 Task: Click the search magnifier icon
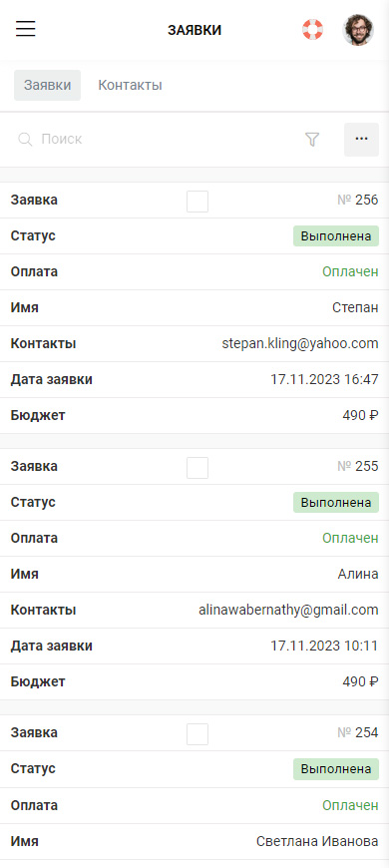click(25, 140)
